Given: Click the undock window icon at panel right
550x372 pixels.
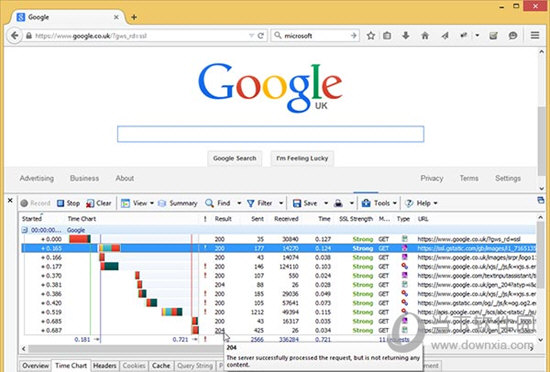Looking at the screenshot, I should pyautogui.click(x=541, y=200).
